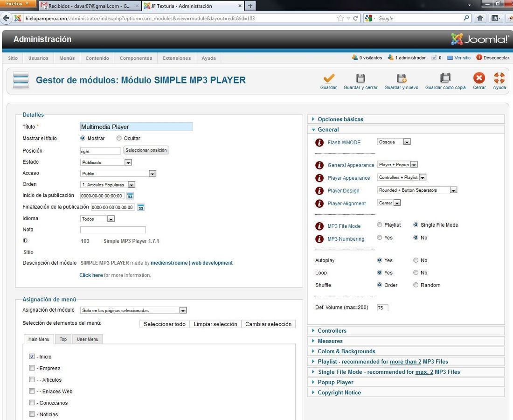Click the Joomla! logo
This screenshot has height=420, width=513.
point(479,39)
